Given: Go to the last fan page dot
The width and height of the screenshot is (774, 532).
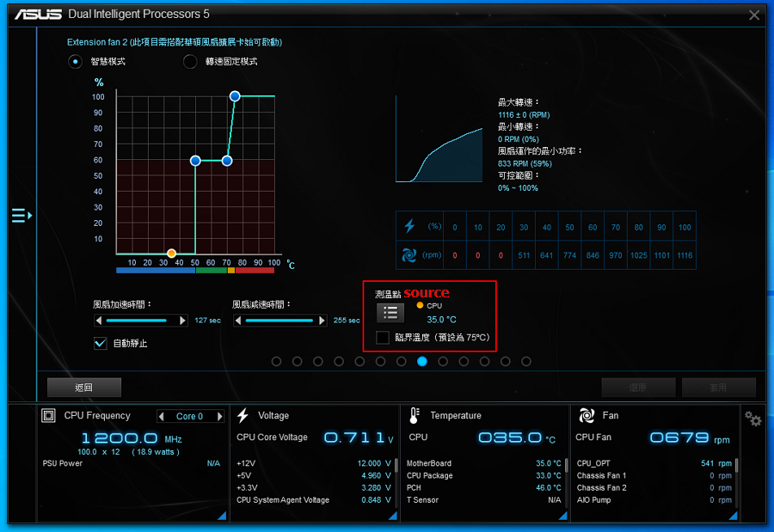Looking at the screenshot, I should pos(526,362).
